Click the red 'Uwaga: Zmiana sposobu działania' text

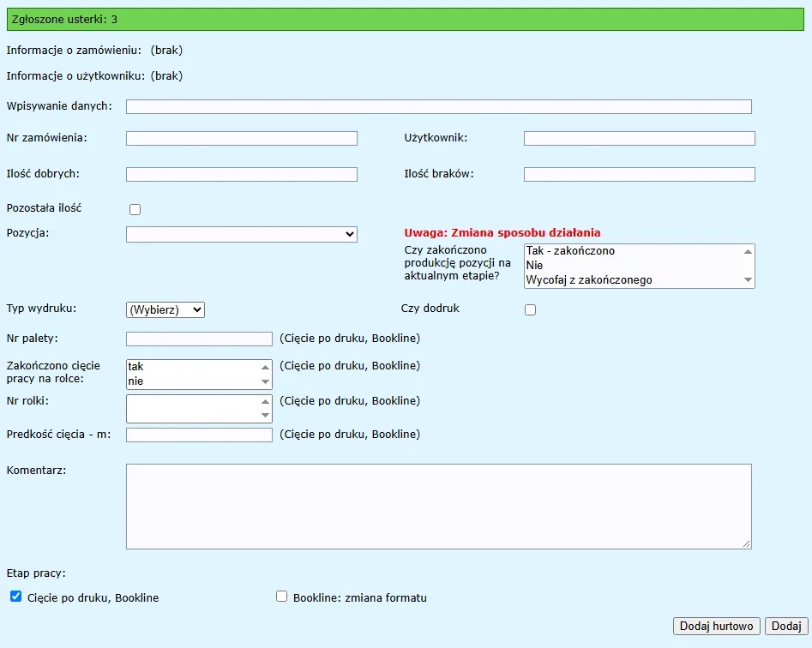click(x=502, y=233)
